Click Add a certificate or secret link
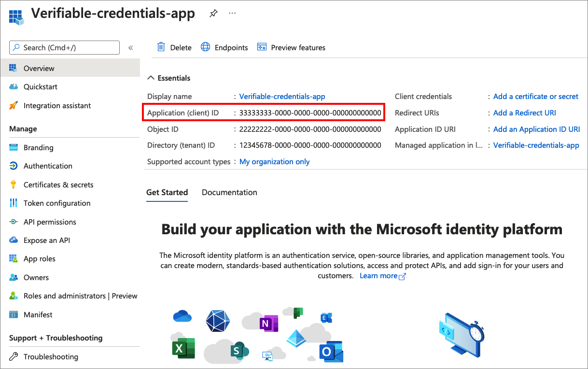The width and height of the screenshot is (588, 369). [x=535, y=97]
